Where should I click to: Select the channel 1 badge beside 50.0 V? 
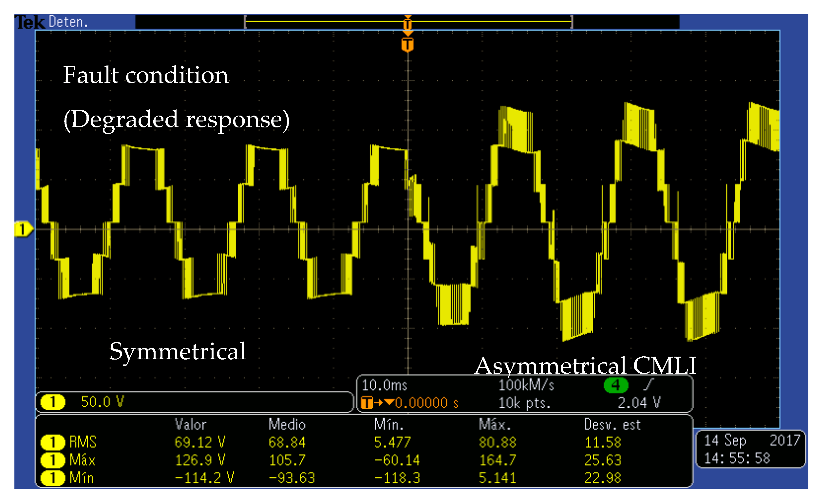coord(52,402)
